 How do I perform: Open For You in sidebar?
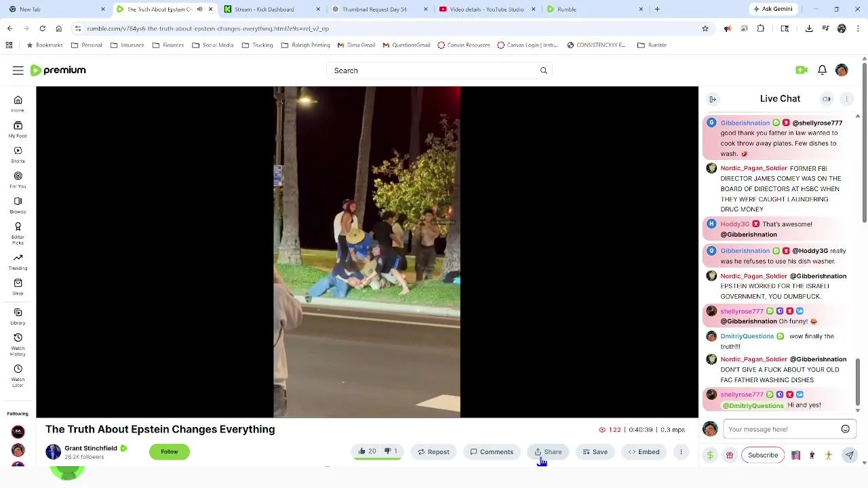point(18,180)
